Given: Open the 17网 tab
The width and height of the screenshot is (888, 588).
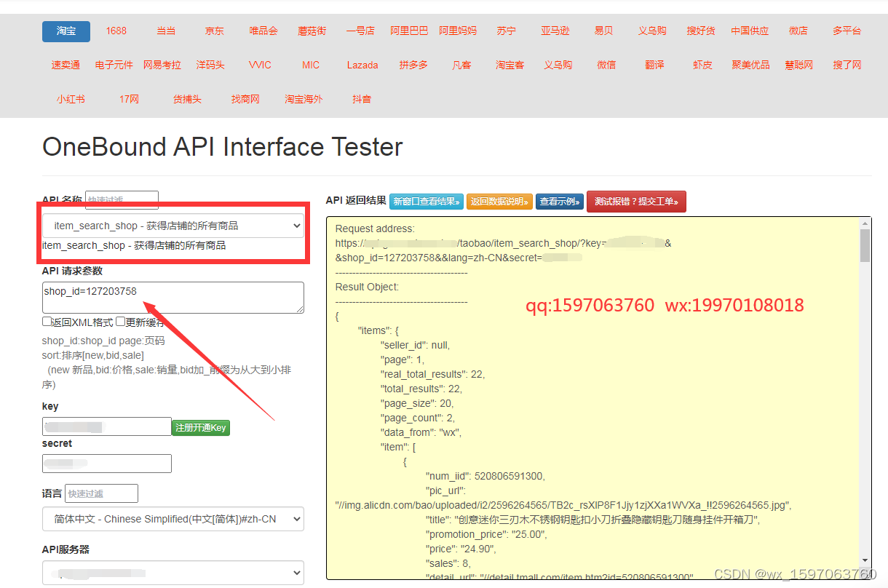Looking at the screenshot, I should (x=129, y=99).
